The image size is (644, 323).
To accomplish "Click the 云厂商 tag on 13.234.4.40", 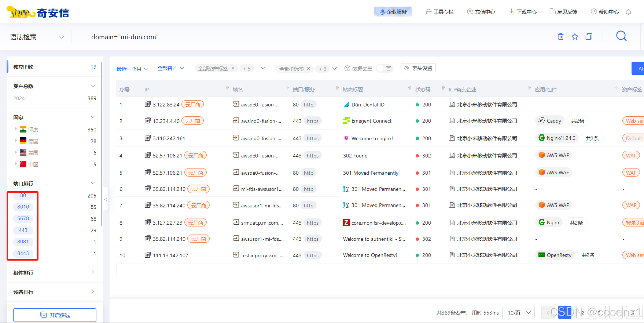I will 193,121.
